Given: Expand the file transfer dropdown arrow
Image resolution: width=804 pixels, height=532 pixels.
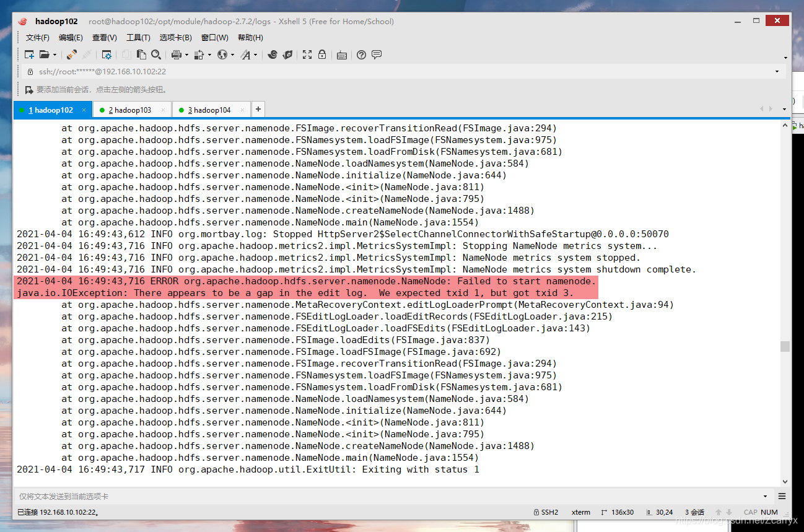Looking at the screenshot, I should 209,55.
